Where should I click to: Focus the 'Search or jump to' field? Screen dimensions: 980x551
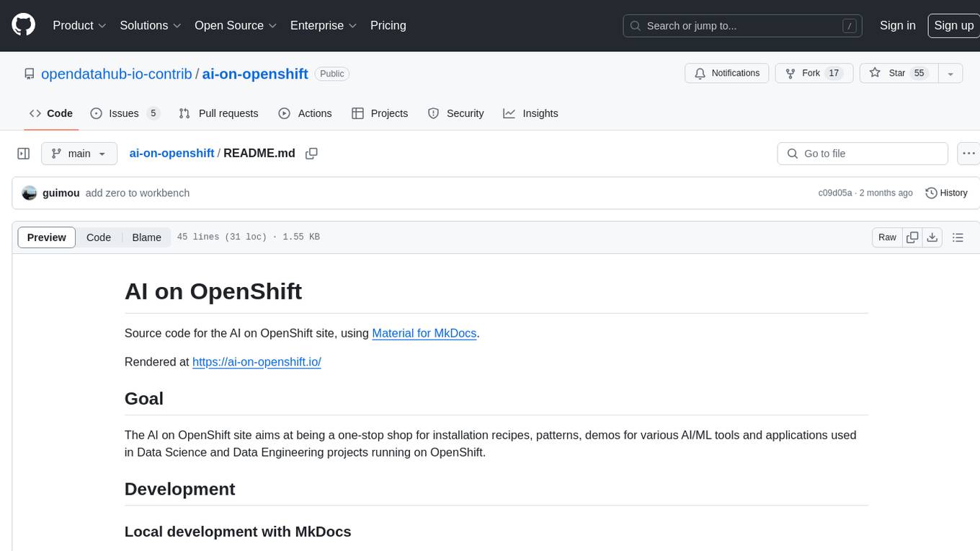[x=743, y=26]
